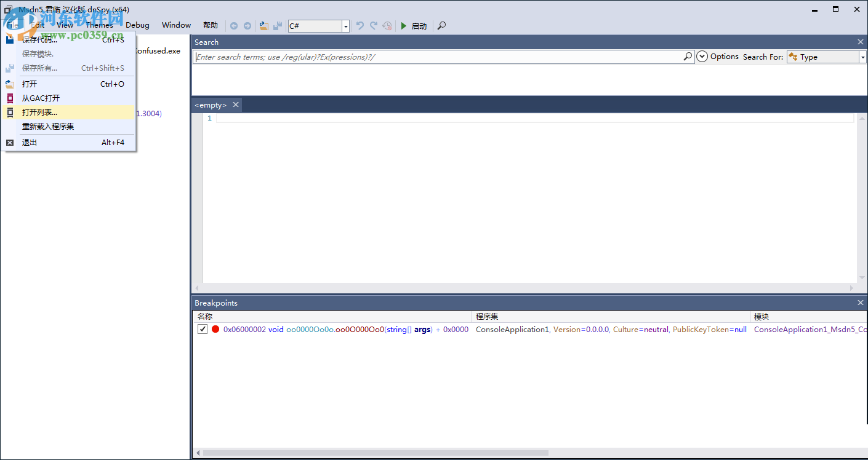Click the Breakpoints panel title
Image resolution: width=868 pixels, height=460 pixels.
(216, 303)
